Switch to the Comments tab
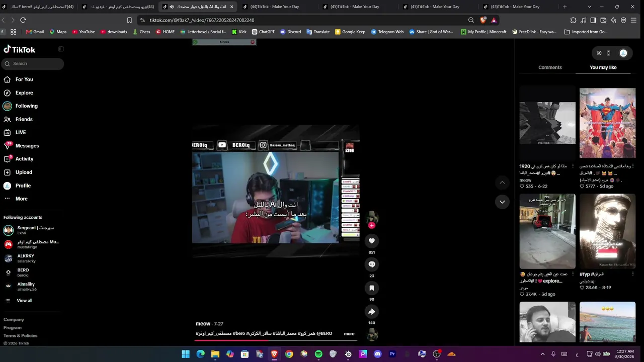Image resolution: width=644 pixels, height=362 pixels. pos(550,67)
